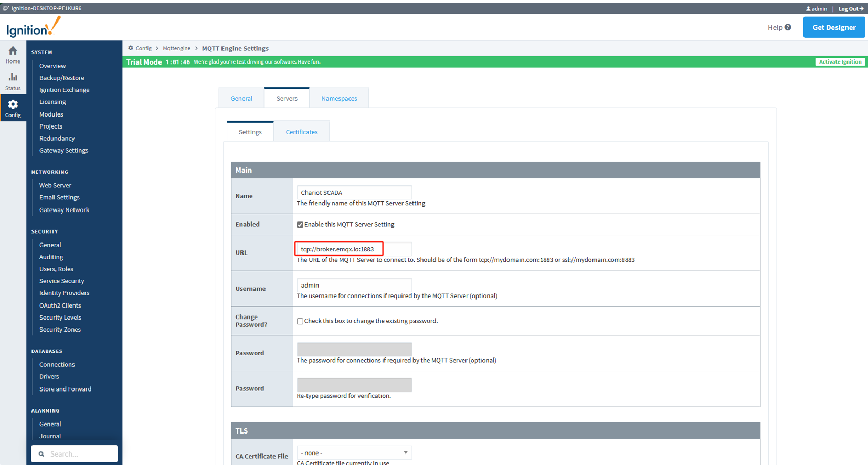Open Redundancy in the sidebar
Image resolution: width=868 pixels, height=465 pixels.
click(57, 138)
